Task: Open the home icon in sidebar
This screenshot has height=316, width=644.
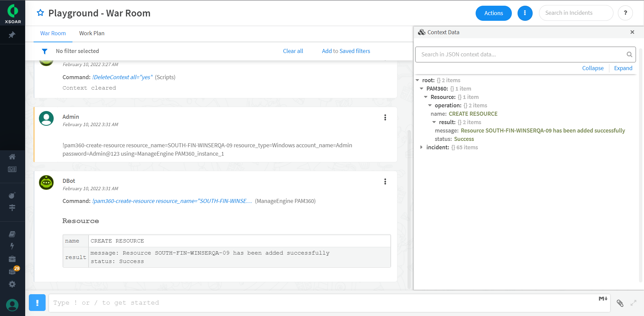Action: click(12, 157)
